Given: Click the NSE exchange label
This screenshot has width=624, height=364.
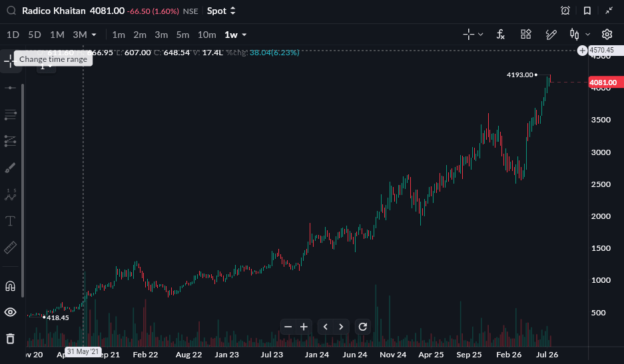Looking at the screenshot, I should click(x=190, y=11).
